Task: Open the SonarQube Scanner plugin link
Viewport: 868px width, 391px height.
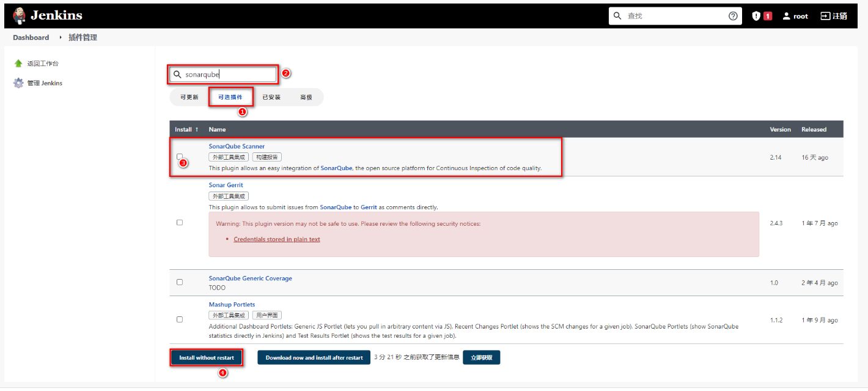Action: (237, 146)
